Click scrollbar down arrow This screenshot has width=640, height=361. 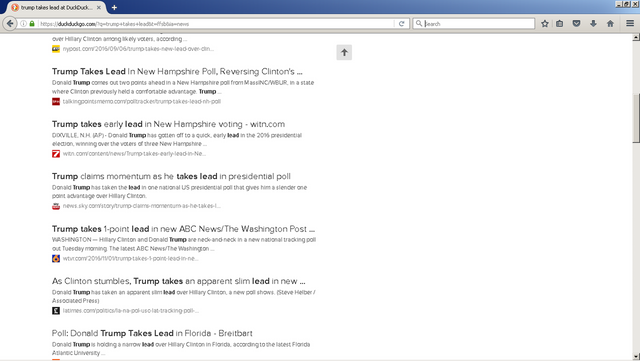(636, 357)
